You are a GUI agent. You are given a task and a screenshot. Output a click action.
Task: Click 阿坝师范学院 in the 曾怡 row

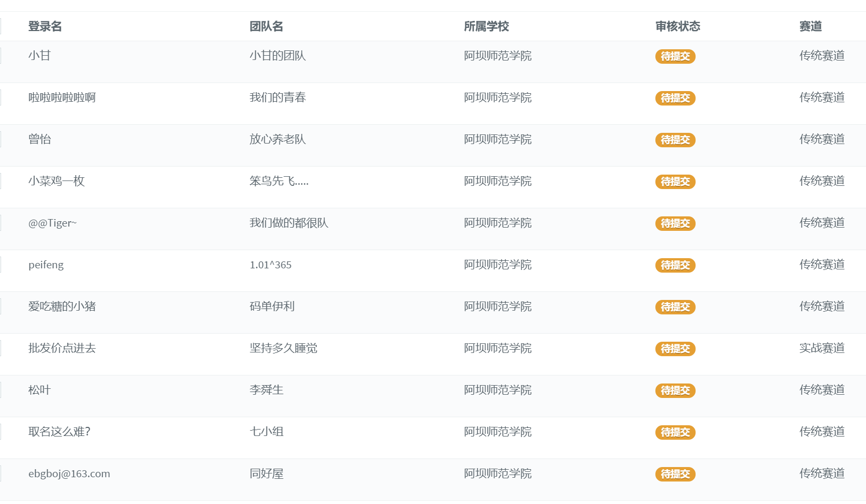click(497, 139)
